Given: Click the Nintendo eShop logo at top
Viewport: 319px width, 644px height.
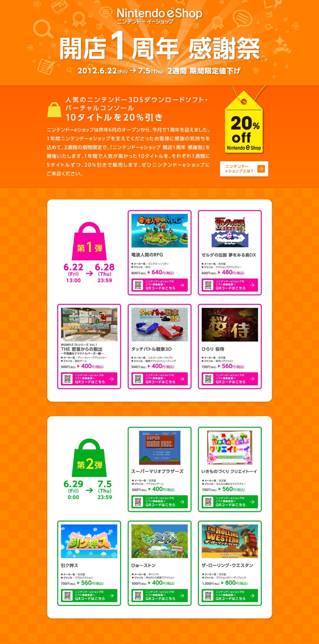Looking at the screenshot, I should tap(159, 16).
